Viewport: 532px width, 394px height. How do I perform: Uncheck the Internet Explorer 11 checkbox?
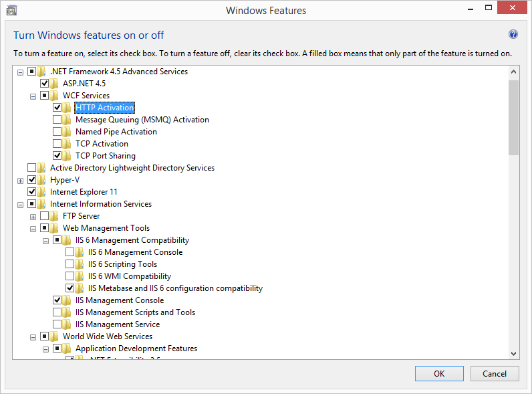pyautogui.click(x=32, y=192)
